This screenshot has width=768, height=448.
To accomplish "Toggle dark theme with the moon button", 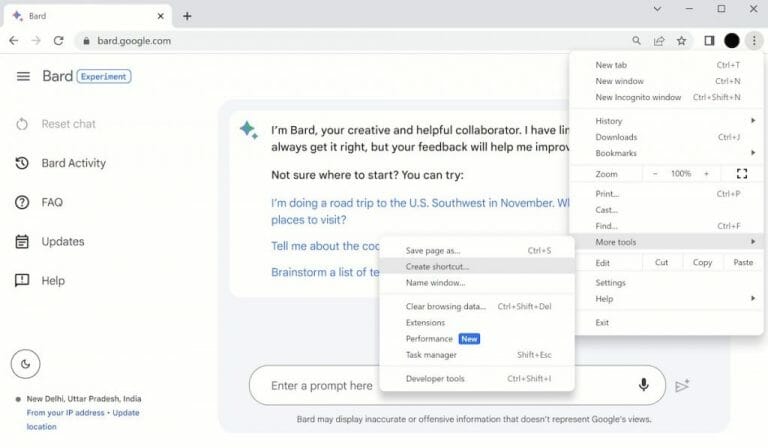I will point(25,364).
